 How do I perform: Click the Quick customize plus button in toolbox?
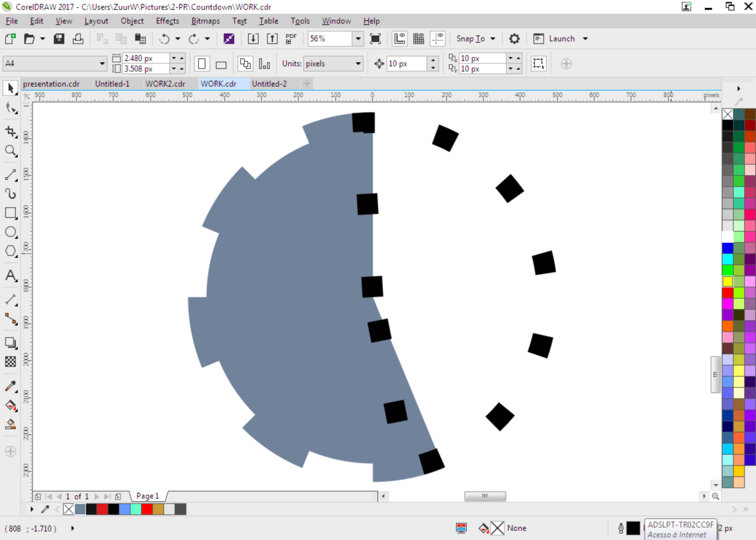10,451
